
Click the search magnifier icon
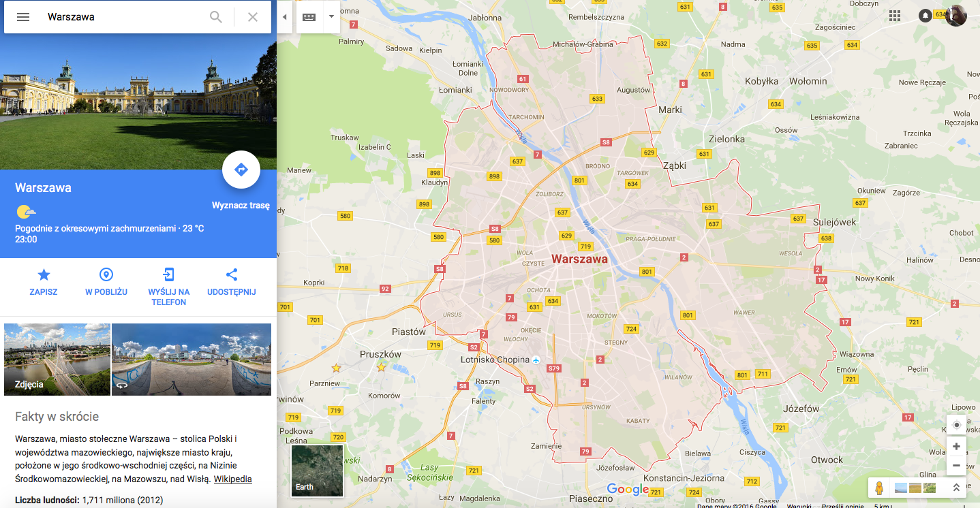point(216,17)
